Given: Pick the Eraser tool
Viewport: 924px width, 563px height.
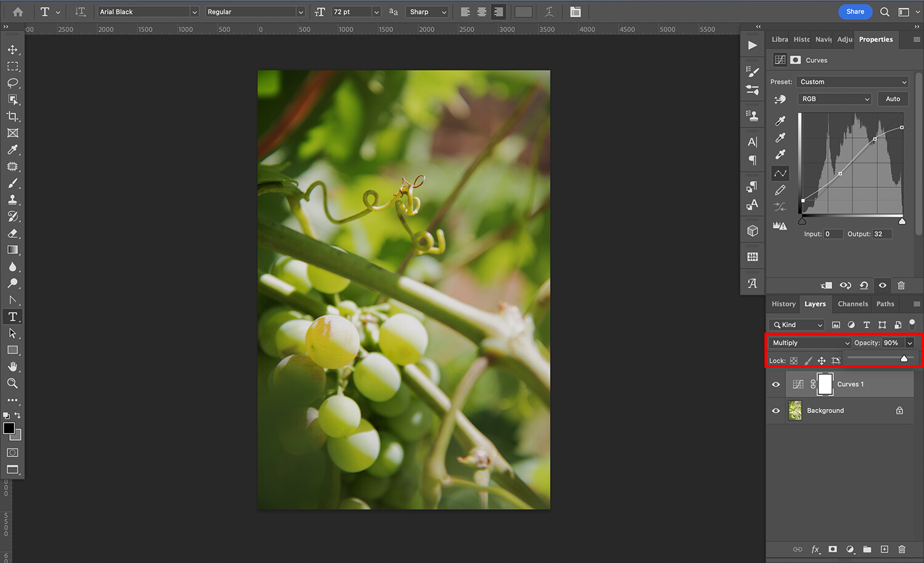Looking at the screenshot, I should (x=12, y=233).
